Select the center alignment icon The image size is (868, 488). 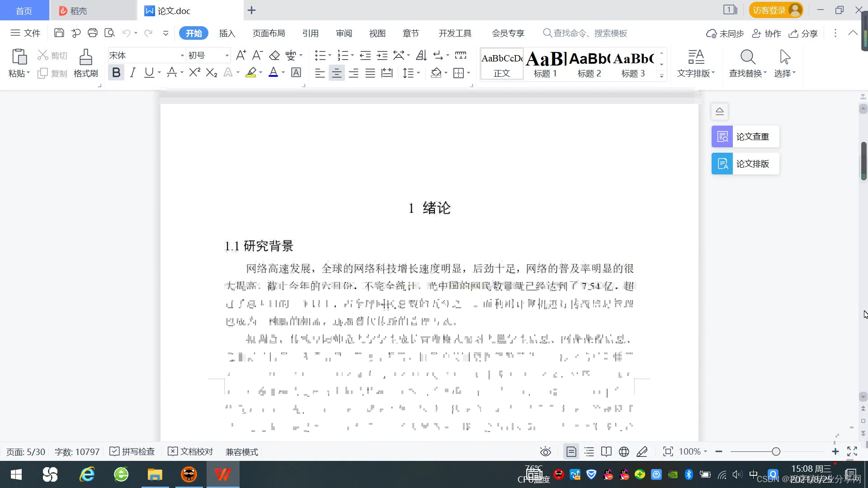(x=336, y=73)
